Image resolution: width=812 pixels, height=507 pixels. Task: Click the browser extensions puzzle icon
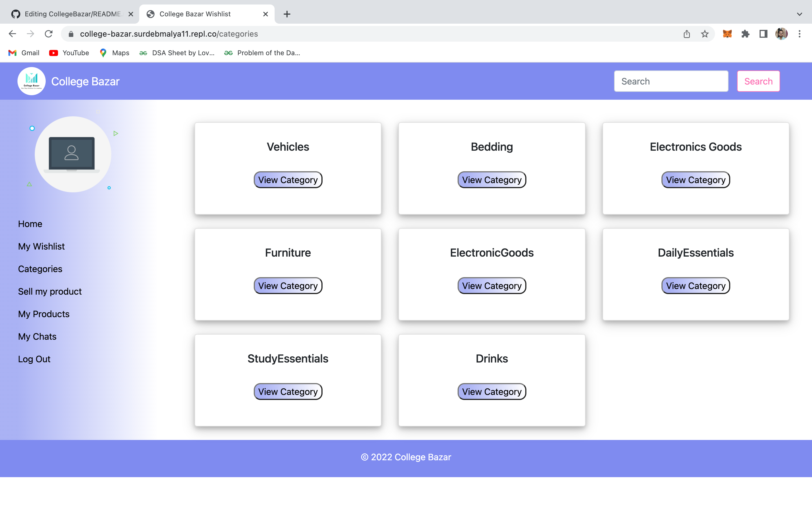(746, 34)
